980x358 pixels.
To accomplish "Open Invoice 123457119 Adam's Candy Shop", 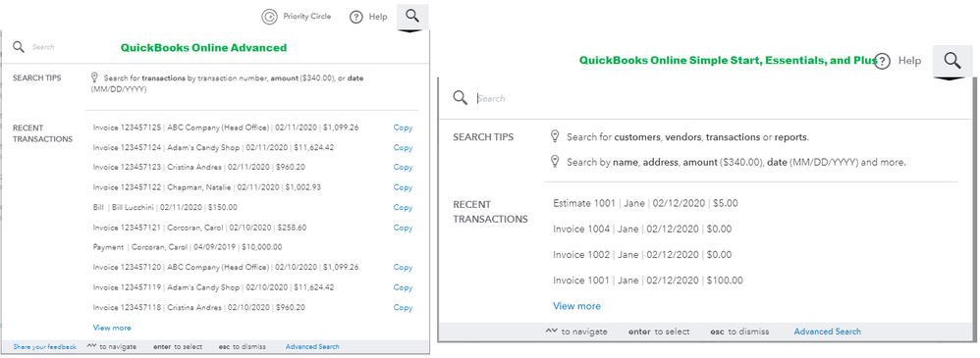I will (213, 287).
